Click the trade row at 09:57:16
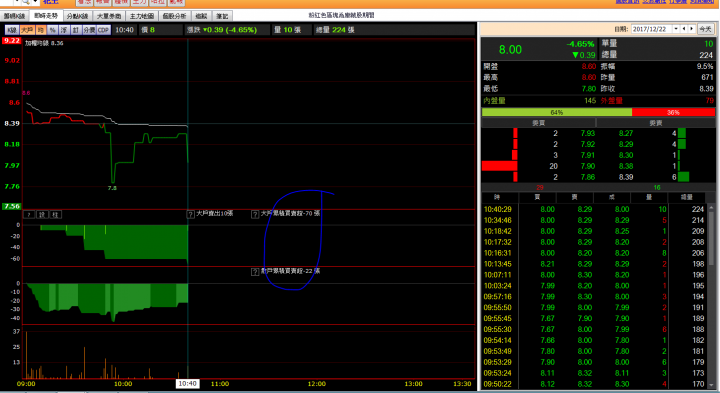This screenshot has height=393, width=720. coord(594,297)
